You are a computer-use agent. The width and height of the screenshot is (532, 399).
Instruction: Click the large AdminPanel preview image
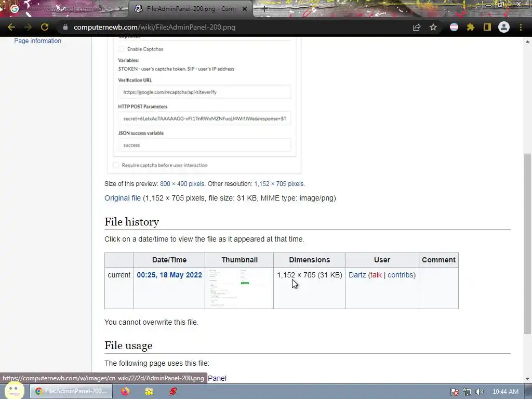coord(204,105)
